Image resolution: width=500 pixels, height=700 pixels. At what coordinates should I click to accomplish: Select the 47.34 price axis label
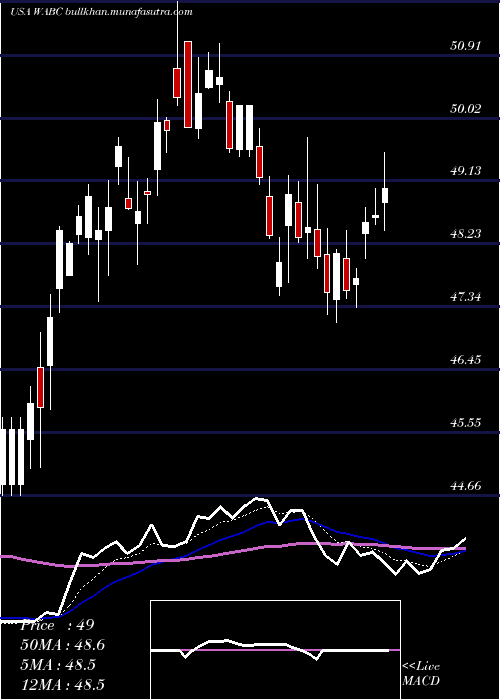[x=466, y=296]
